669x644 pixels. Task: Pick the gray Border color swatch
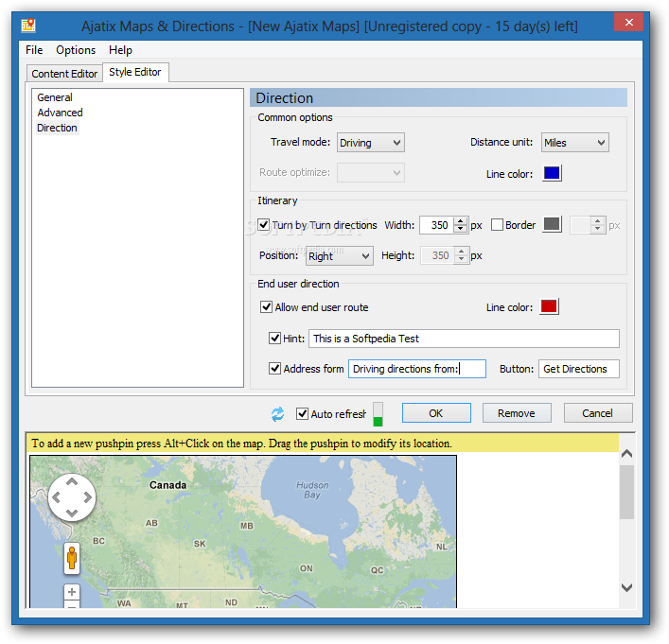[x=552, y=224]
